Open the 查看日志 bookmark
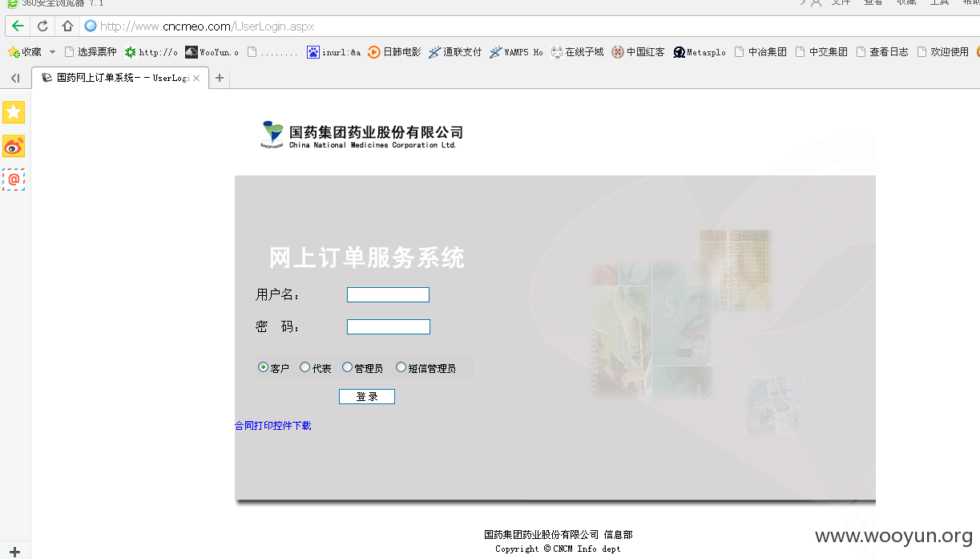 pyautogui.click(x=882, y=52)
